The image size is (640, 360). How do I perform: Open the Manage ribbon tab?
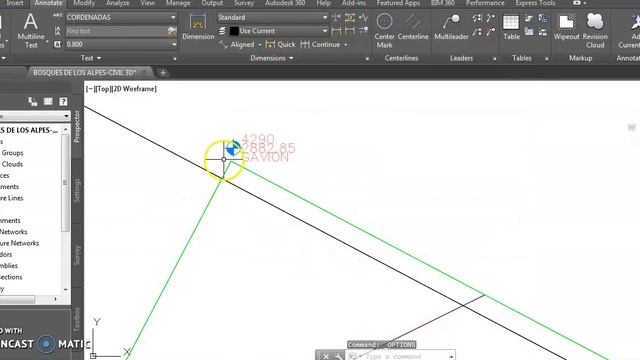point(178,3)
